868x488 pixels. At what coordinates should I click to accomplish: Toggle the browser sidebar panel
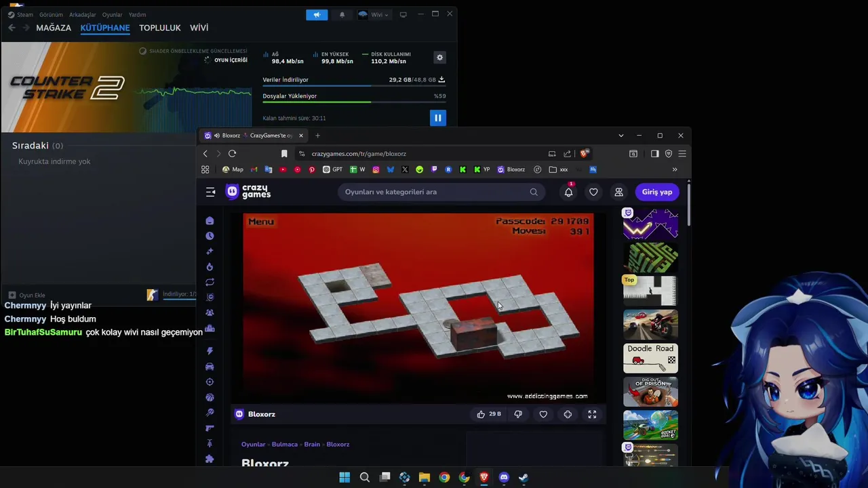pos(654,154)
